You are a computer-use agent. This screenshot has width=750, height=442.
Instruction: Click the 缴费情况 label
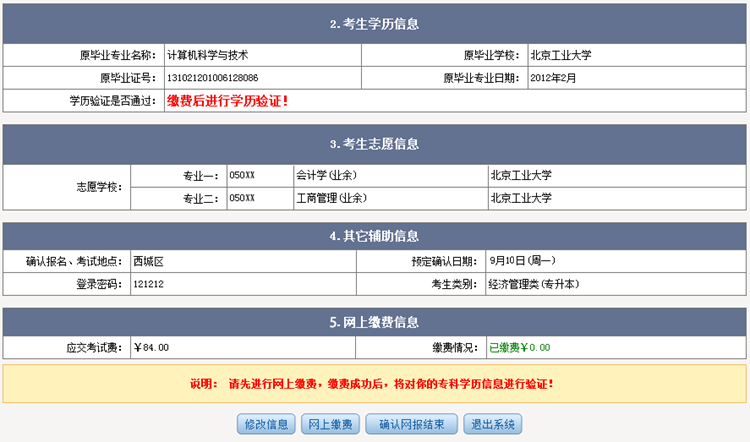(x=455, y=348)
